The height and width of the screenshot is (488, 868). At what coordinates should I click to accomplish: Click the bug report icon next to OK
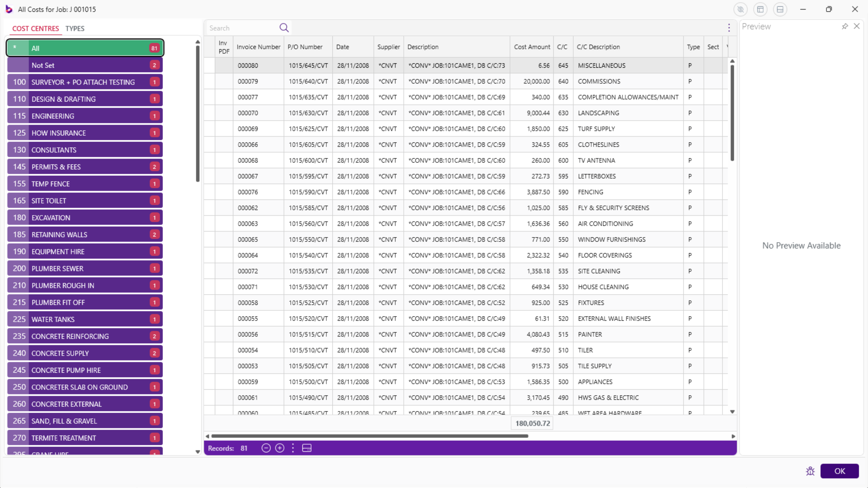point(810,471)
